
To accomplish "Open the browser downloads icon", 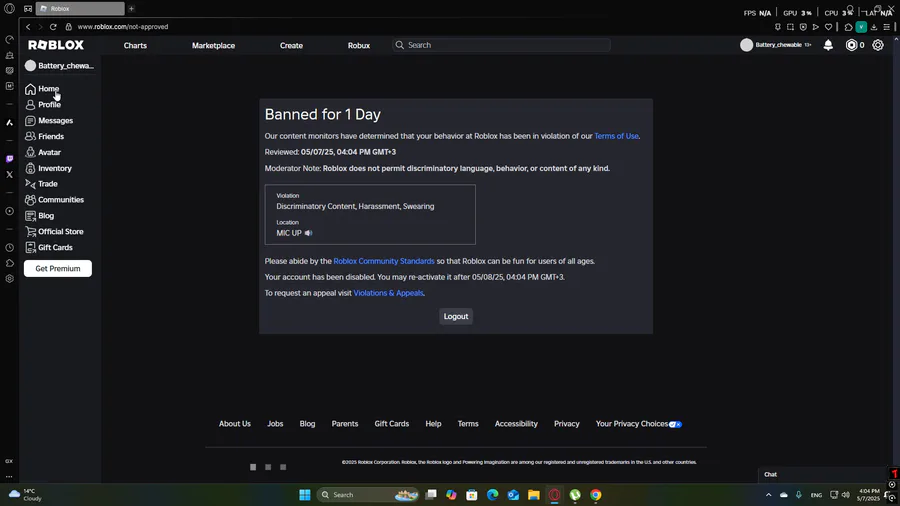I will [874, 27].
